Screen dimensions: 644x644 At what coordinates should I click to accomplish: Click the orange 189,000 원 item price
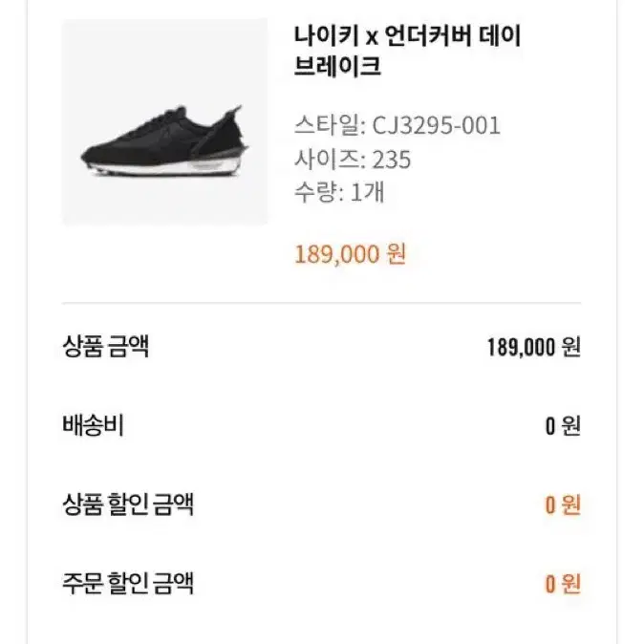pos(351,254)
